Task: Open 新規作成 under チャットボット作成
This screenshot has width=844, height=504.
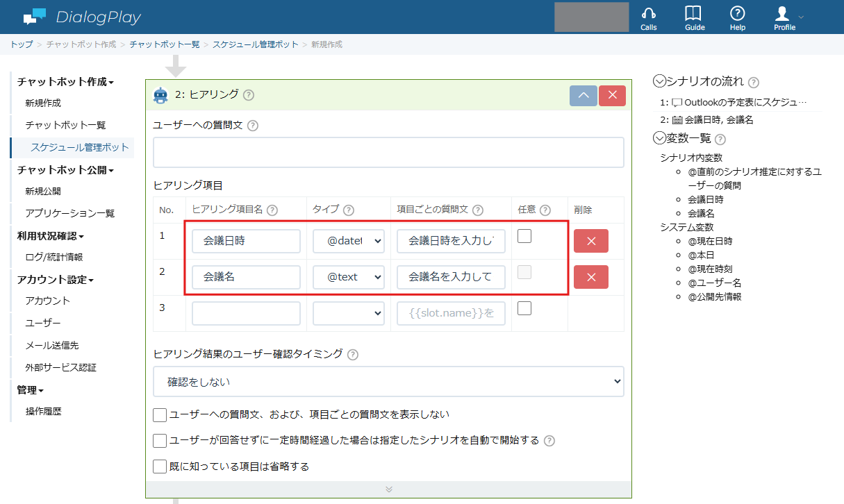Action: [x=43, y=103]
